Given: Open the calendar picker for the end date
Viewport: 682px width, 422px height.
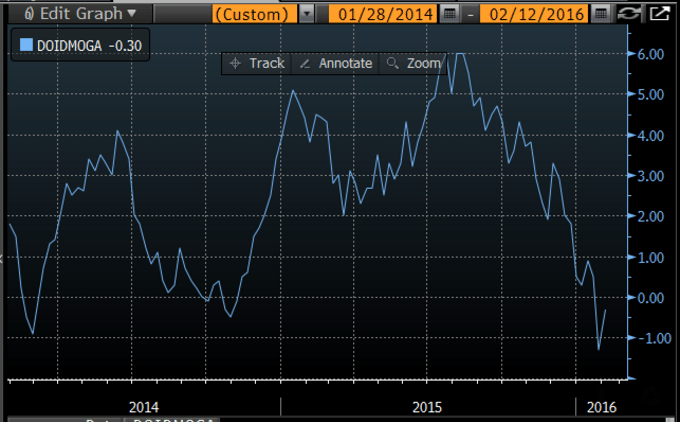Looking at the screenshot, I should [x=600, y=14].
